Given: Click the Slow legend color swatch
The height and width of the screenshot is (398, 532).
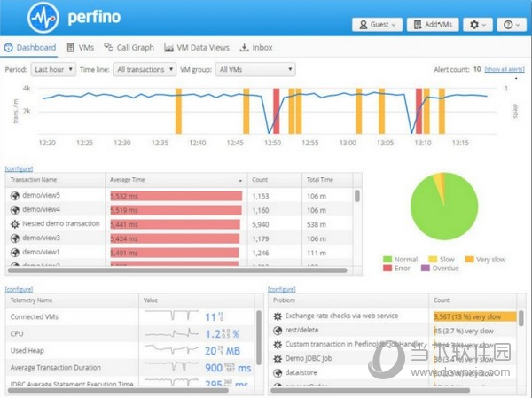Looking at the screenshot, I should [x=433, y=260].
